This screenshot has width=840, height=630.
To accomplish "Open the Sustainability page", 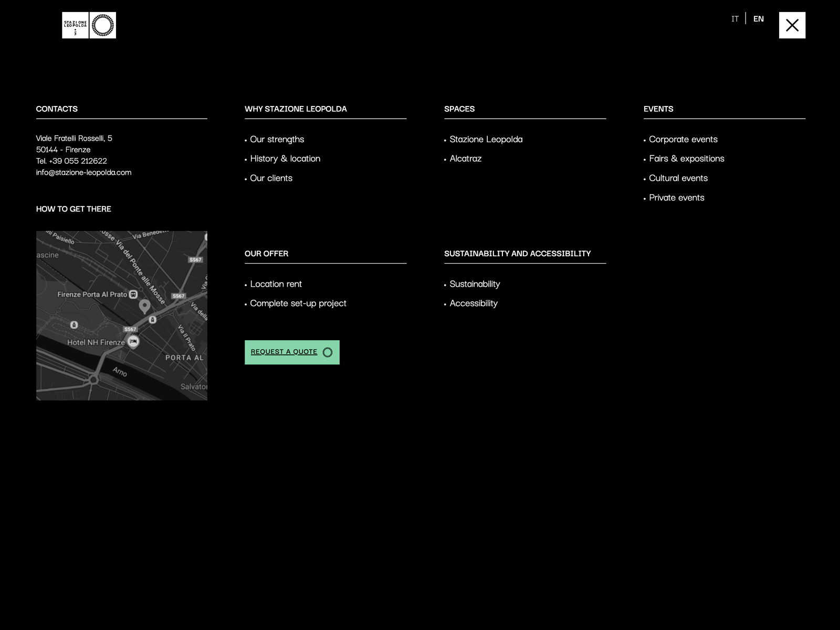I will [x=475, y=284].
